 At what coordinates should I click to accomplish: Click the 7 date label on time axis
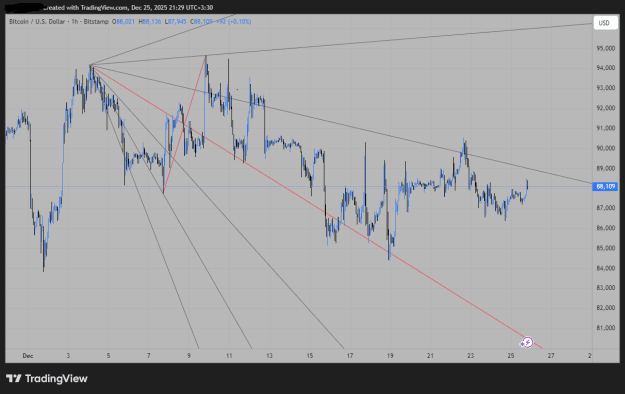(x=149, y=356)
